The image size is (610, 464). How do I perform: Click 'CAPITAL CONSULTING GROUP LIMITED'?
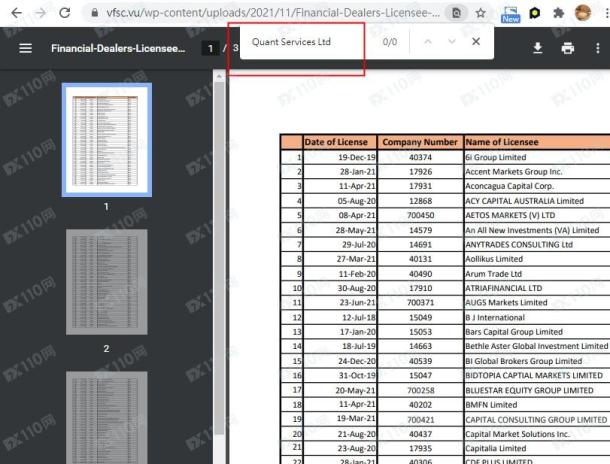pos(536,420)
